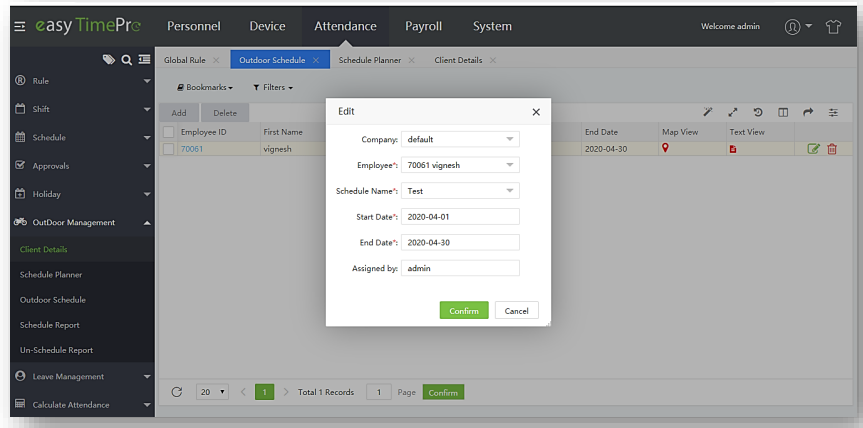Click the tag icon in sidebar header

click(108, 60)
